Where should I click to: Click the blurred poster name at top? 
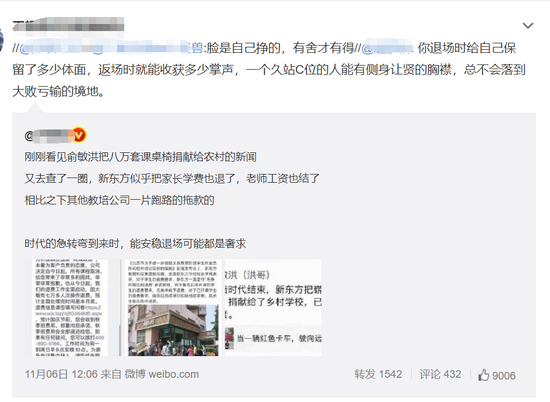click(68, 27)
